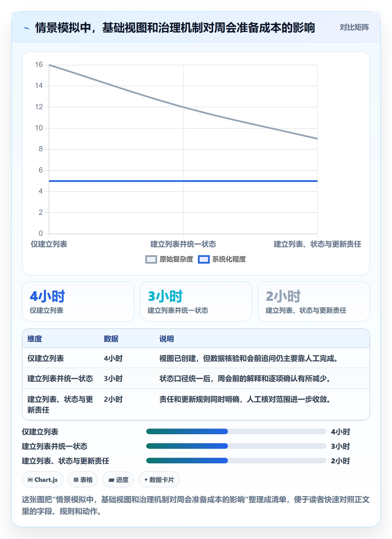Screen dimensions: 392x539
Task: Click the 仅建立列表 x-axis label on the chart
Action: [49, 244]
